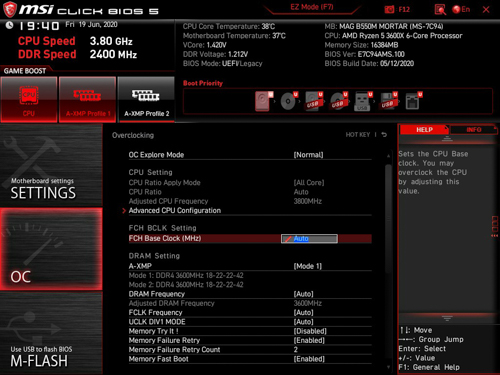Edit the FCH Base Clock Auto field

tap(309, 239)
